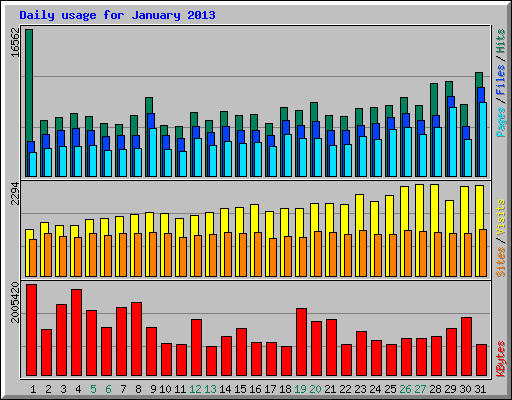Click day 25 on the x-axis
The width and height of the screenshot is (512, 400).
390,389
